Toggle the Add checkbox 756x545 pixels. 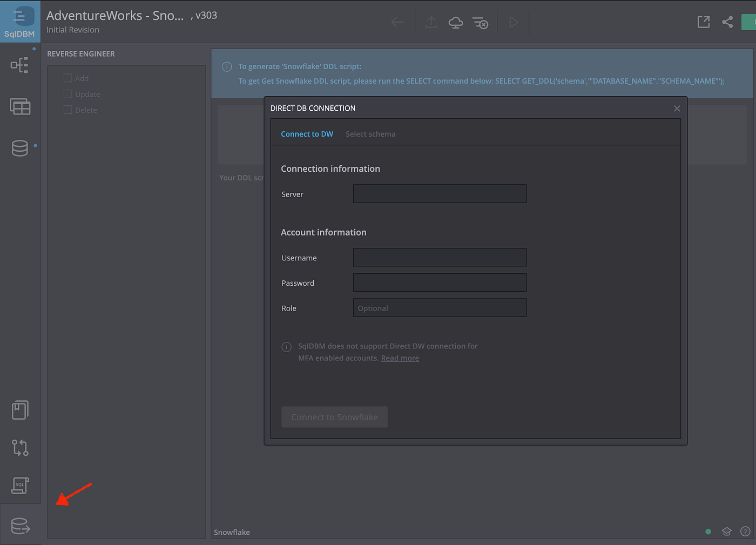[68, 78]
